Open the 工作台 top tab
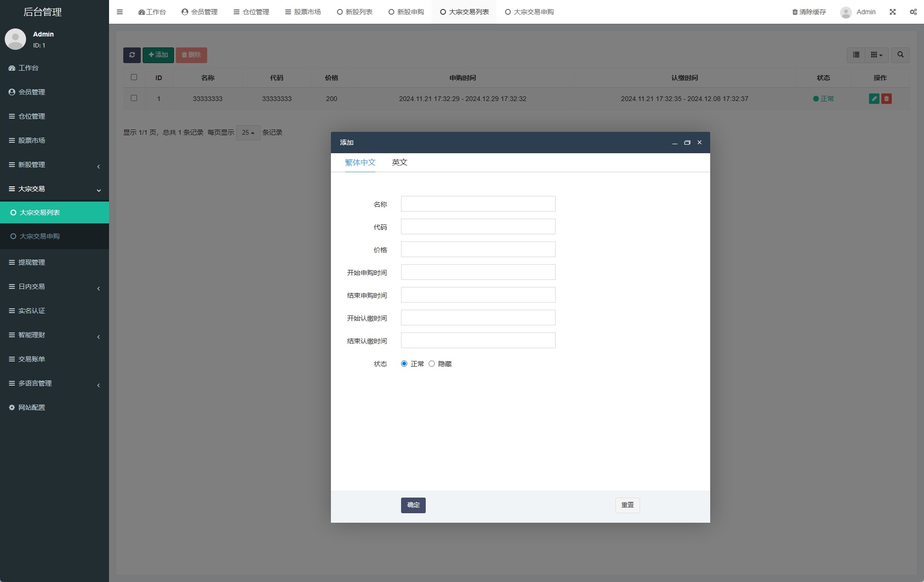The image size is (924, 582). click(152, 12)
